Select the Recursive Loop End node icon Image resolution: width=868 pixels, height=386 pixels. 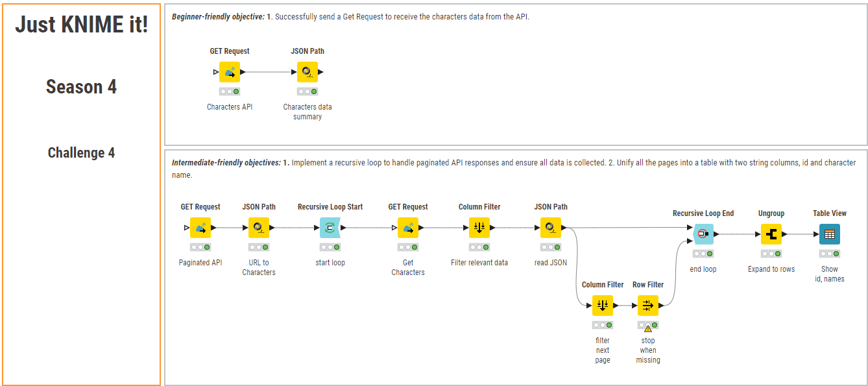pos(703,234)
